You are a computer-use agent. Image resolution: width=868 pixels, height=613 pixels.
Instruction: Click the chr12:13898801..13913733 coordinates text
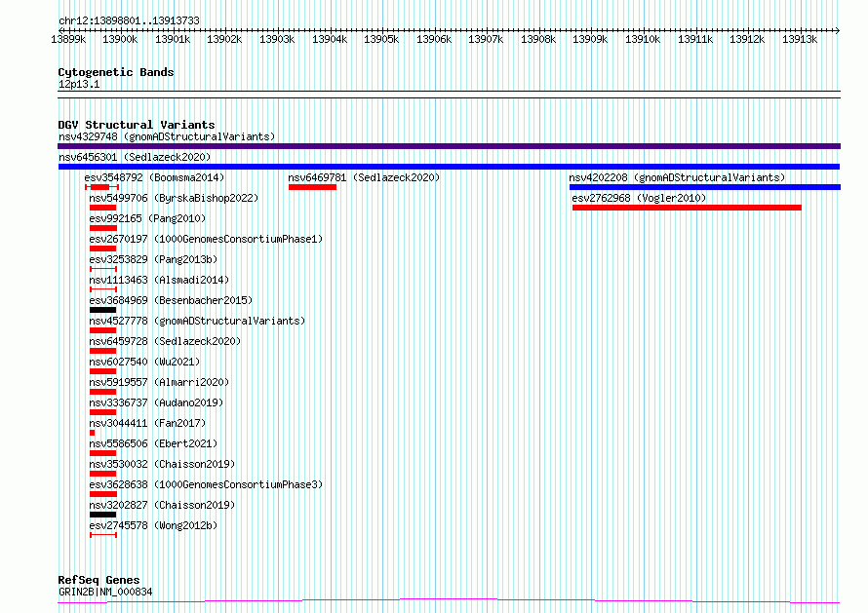[129, 21]
